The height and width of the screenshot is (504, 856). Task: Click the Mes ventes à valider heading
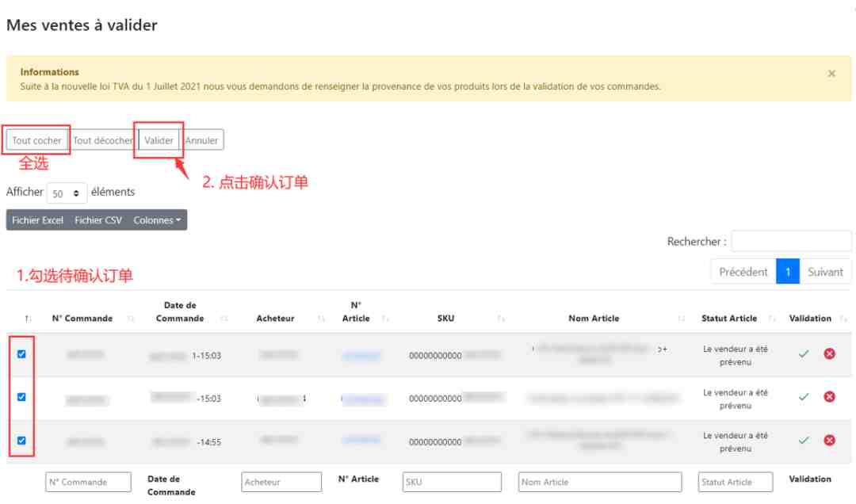[82, 25]
